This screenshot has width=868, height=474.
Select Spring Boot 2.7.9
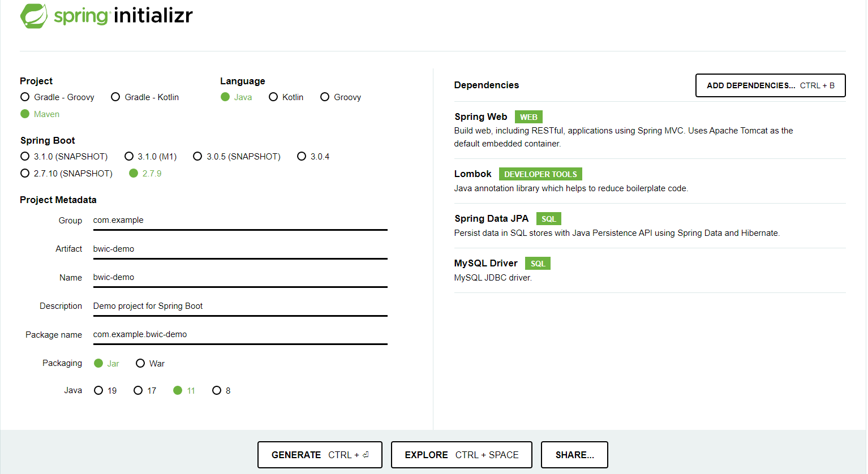145,174
